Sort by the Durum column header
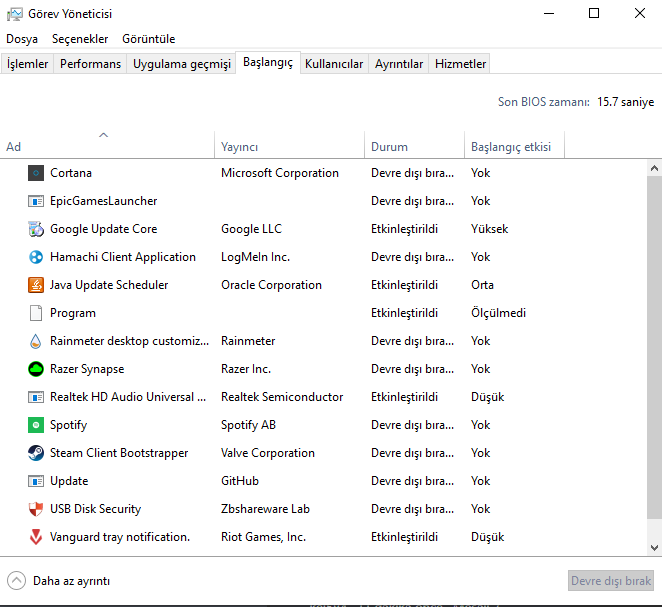The height and width of the screenshot is (607, 662). coord(415,145)
